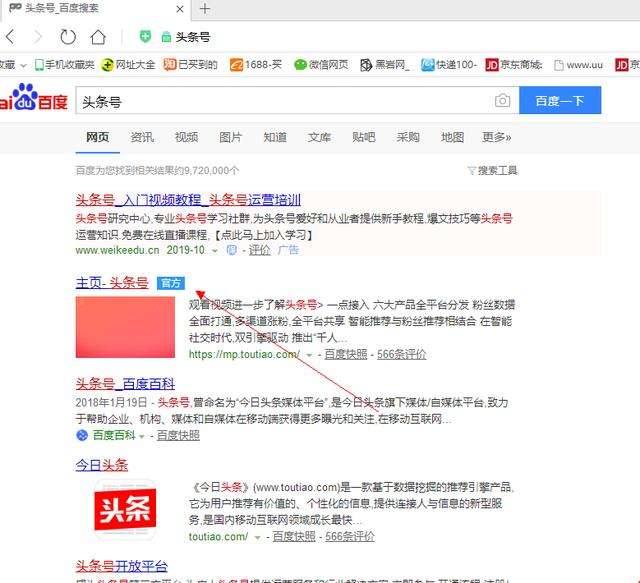This screenshot has height=583, width=640.
Task: Select the 网页 search tab
Action: click(x=98, y=137)
